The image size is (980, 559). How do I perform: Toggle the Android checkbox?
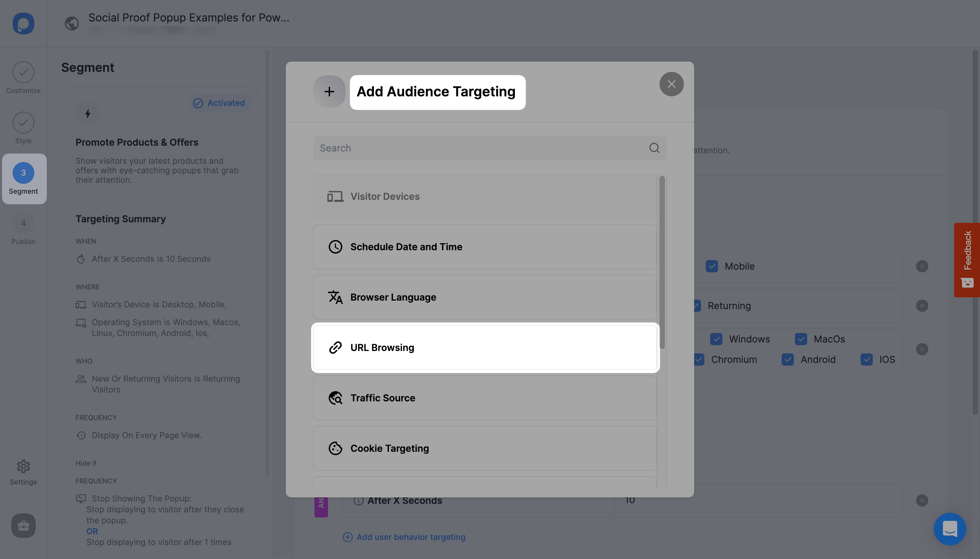click(x=788, y=360)
